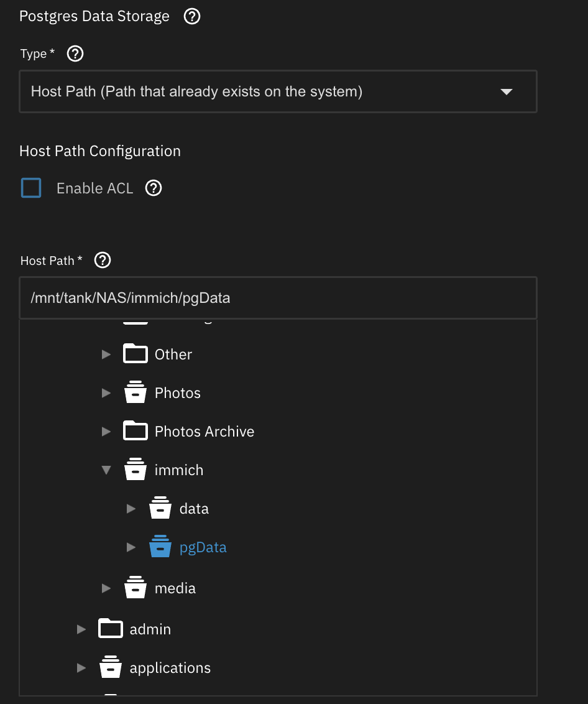588x704 pixels.
Task: Click the Photos dataset icon
Action: pos(136,393)
